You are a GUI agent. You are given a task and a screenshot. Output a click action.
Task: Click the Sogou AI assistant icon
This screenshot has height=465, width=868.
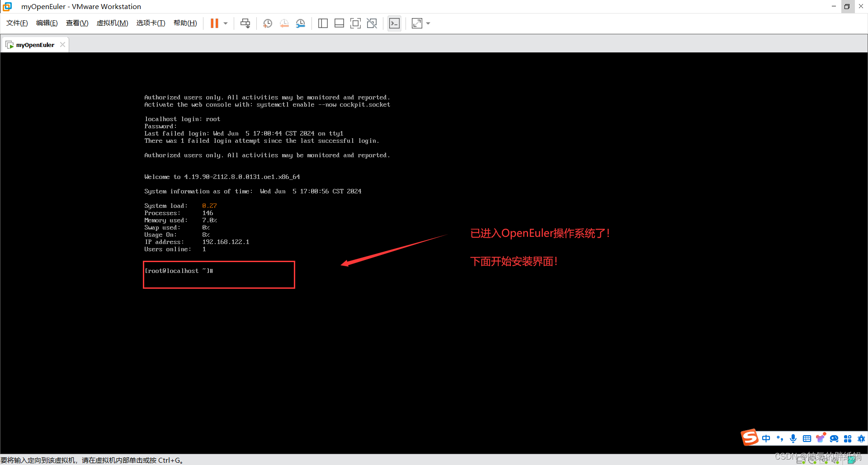click(x=861, y=438)
